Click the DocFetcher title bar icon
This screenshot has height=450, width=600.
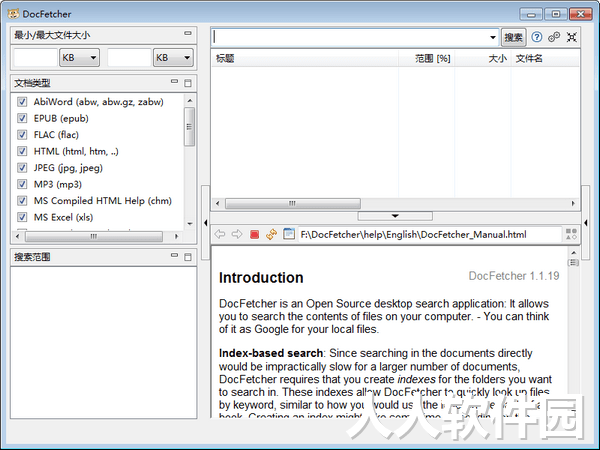[x=13, y=14]
